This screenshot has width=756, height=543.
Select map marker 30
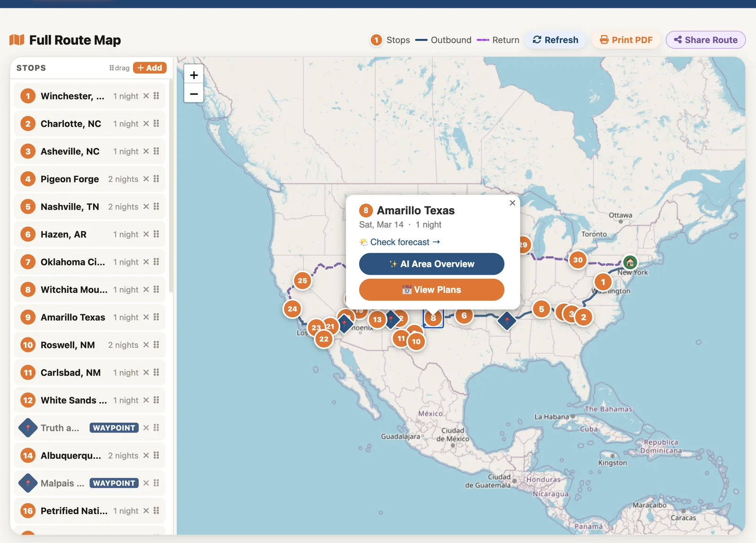coord(578,260)
